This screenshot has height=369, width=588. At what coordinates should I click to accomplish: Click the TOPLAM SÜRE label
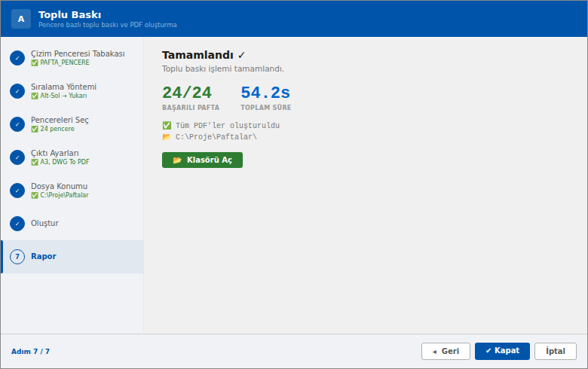pyautogui.click(x=265, y=108)
